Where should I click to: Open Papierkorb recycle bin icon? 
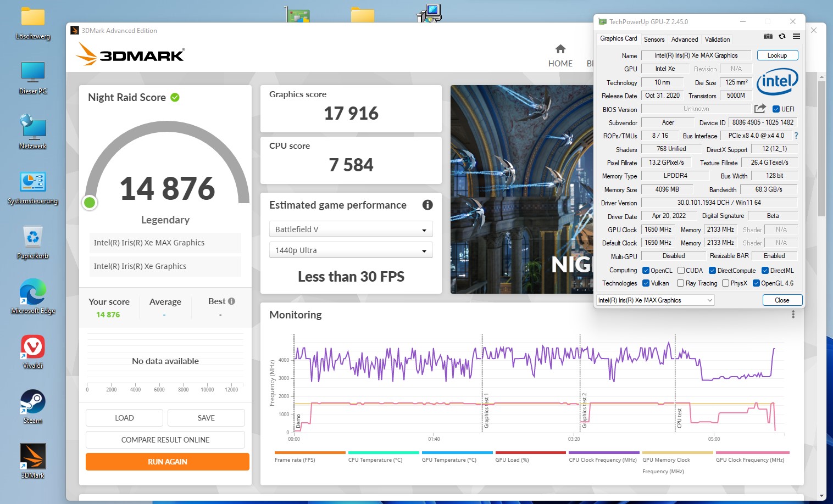(x=33, y=242)
